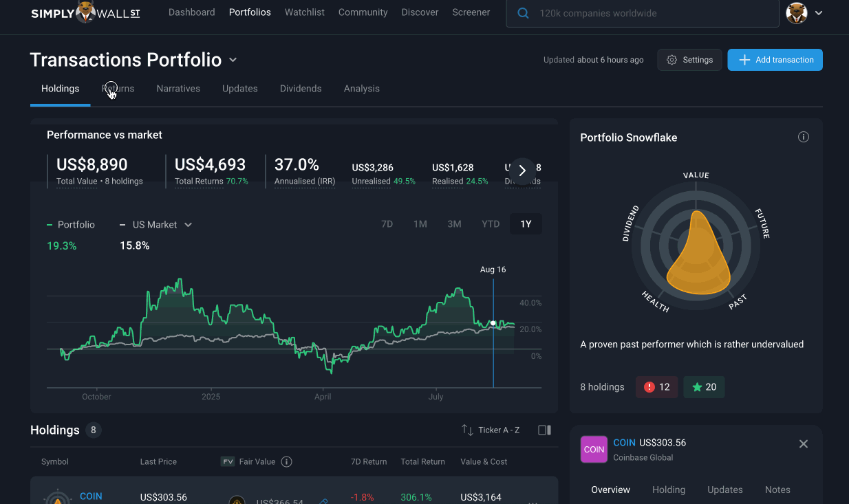Click the search magnifier icon

[x=523, y=13]
